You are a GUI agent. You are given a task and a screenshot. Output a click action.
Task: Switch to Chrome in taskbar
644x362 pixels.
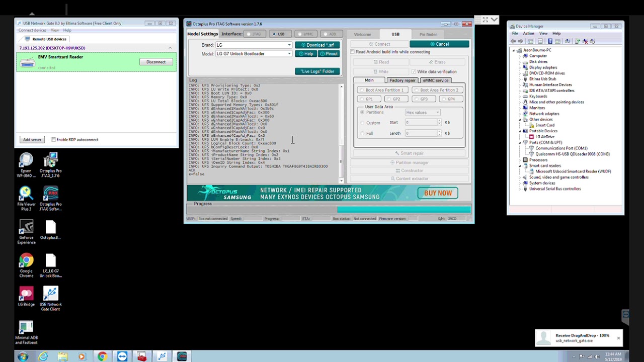coord(102,356)
